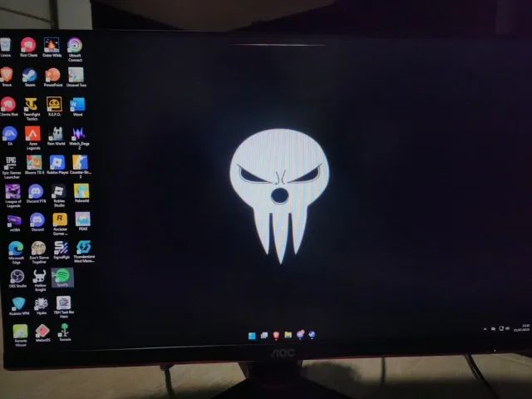Open Microsoft Edge from the desktop
The height and width of the screenshot is (399, 532).
click(x=16, y=252)
